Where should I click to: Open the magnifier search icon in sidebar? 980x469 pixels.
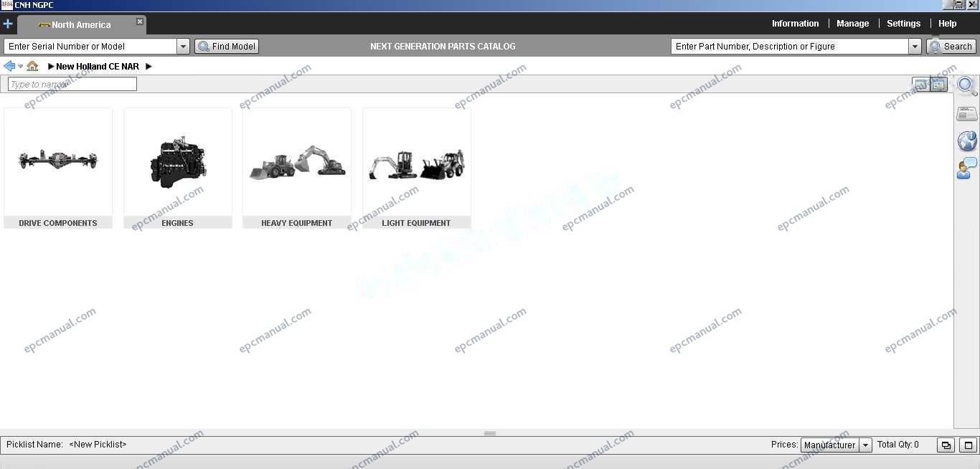[967, 86]
